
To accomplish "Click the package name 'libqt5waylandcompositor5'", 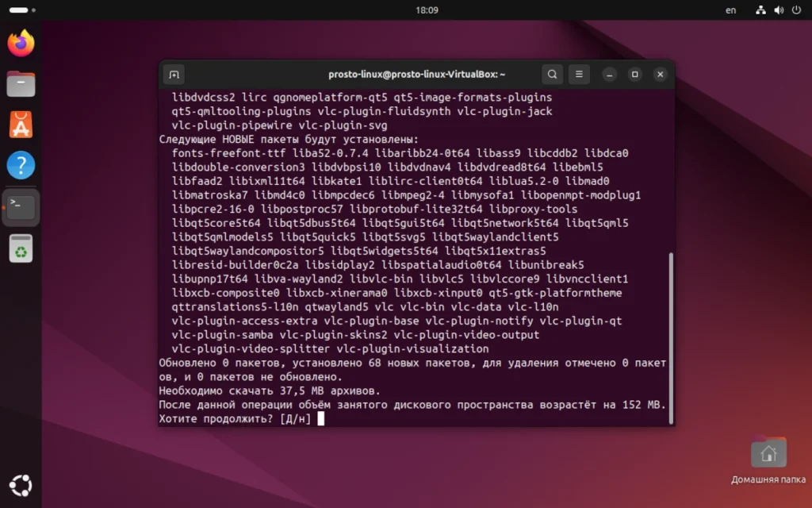I will coord(247,252).
